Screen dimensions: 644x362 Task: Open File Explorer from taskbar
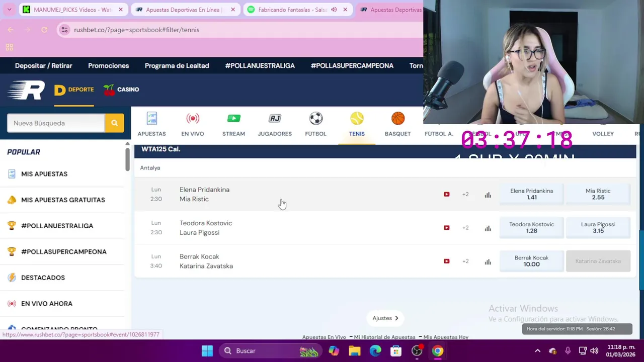coord(354,351)
